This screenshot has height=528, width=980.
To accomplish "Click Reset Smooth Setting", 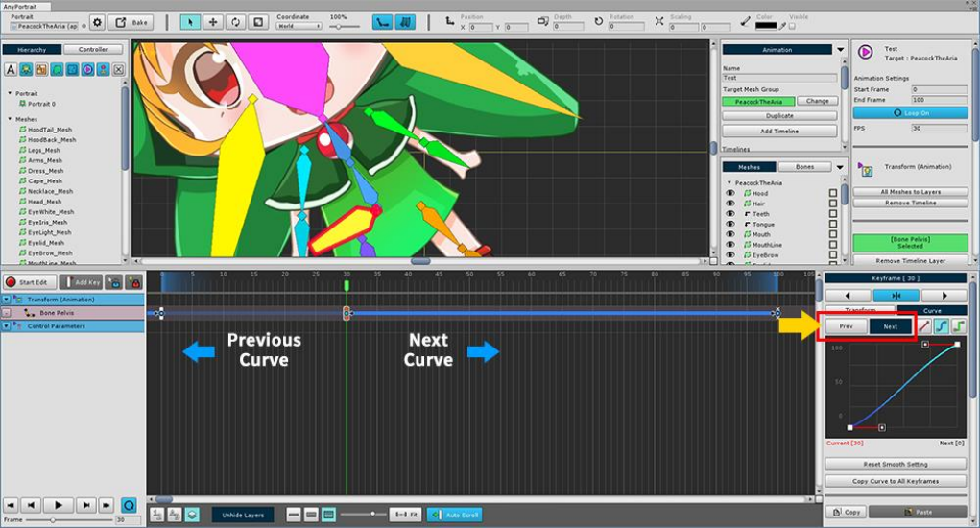I will coord(896,465).
